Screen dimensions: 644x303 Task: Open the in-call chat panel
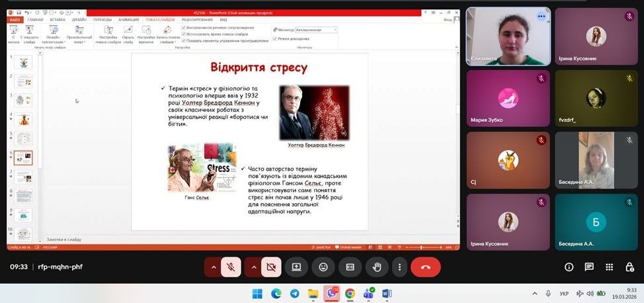[588, 267]
